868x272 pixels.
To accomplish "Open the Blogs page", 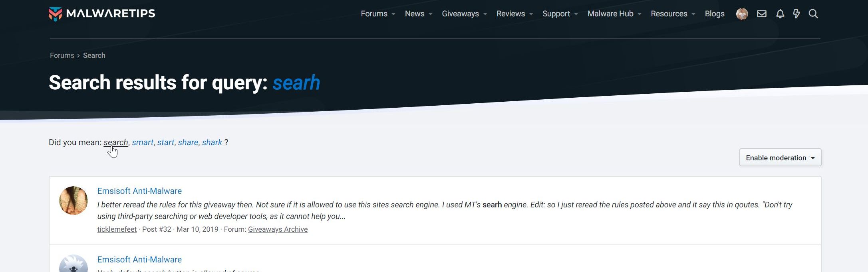I will (714, 14).
